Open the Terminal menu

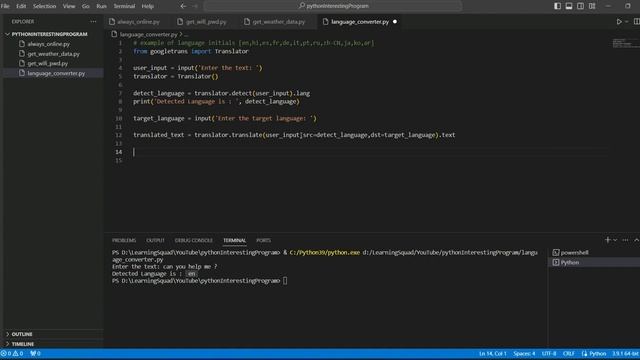124,6
